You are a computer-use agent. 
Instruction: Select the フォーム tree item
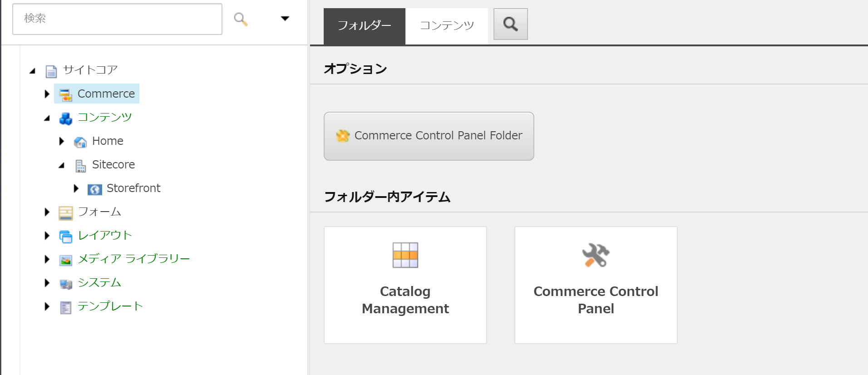point(99,212)
